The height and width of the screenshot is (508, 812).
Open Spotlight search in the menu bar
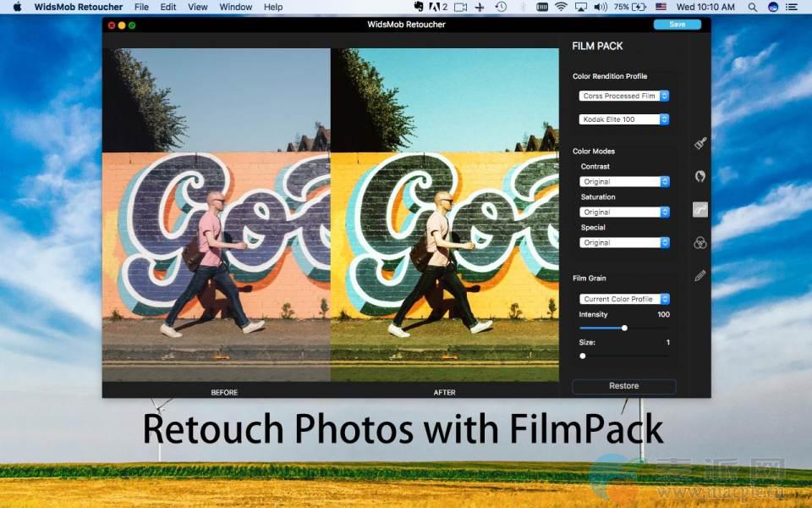click(751, 7)
